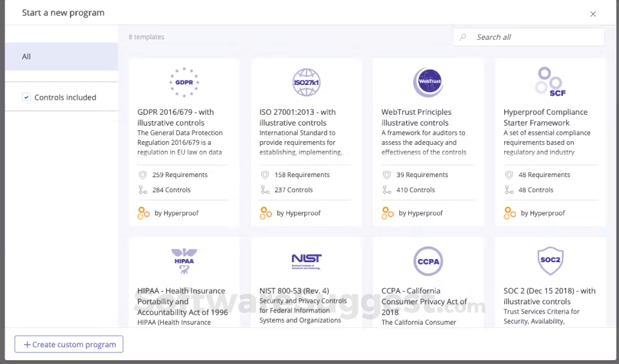Click the NIST template logo
The height and width of the screenshot is (364, 619).
point(306,260)
